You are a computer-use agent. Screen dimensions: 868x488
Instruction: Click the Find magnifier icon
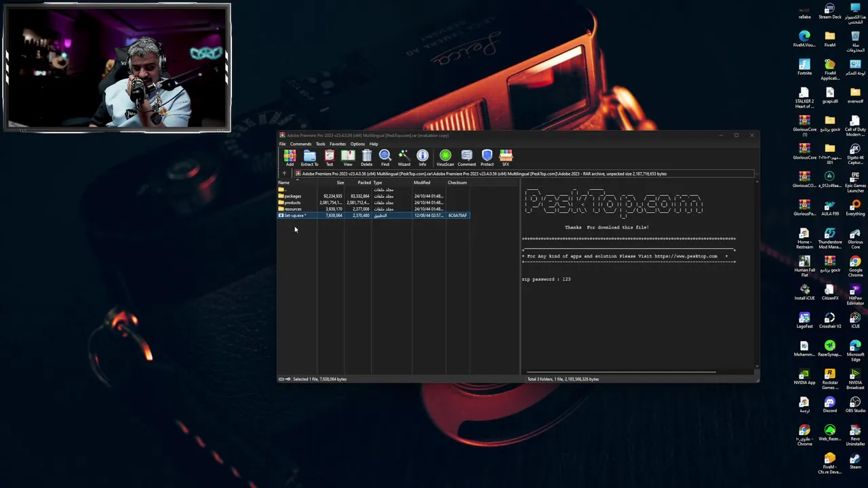point(385,158)
